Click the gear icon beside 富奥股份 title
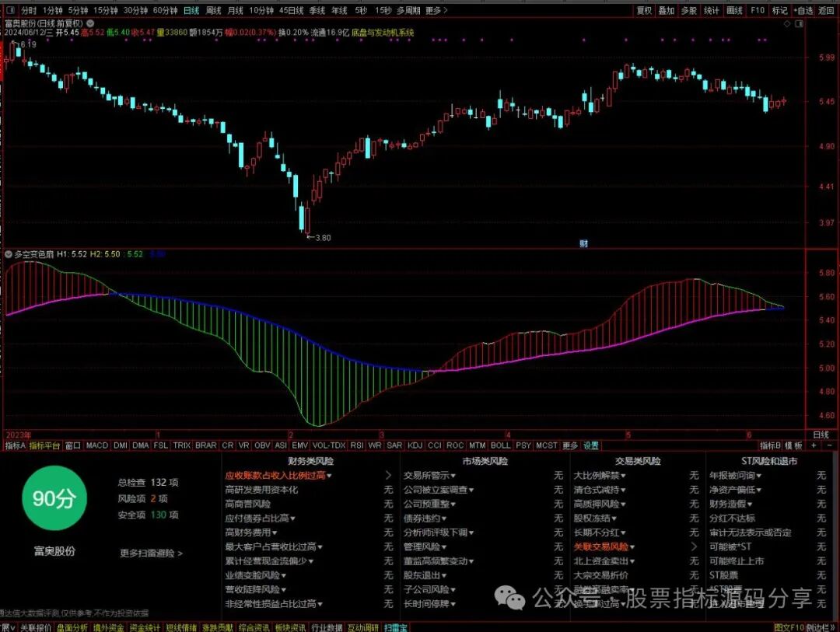The height and width of the screenshot is (632, 840). tap(90, 23)
